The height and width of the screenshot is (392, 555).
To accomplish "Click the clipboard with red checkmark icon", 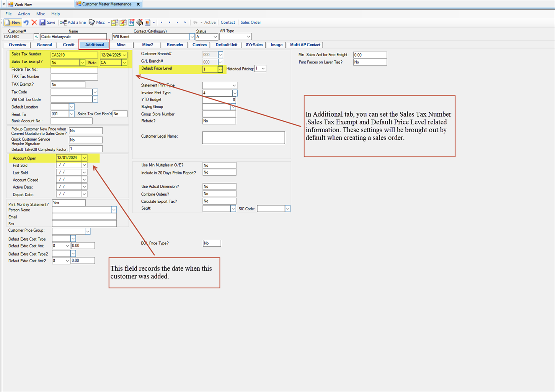I will tap(123, 22).
